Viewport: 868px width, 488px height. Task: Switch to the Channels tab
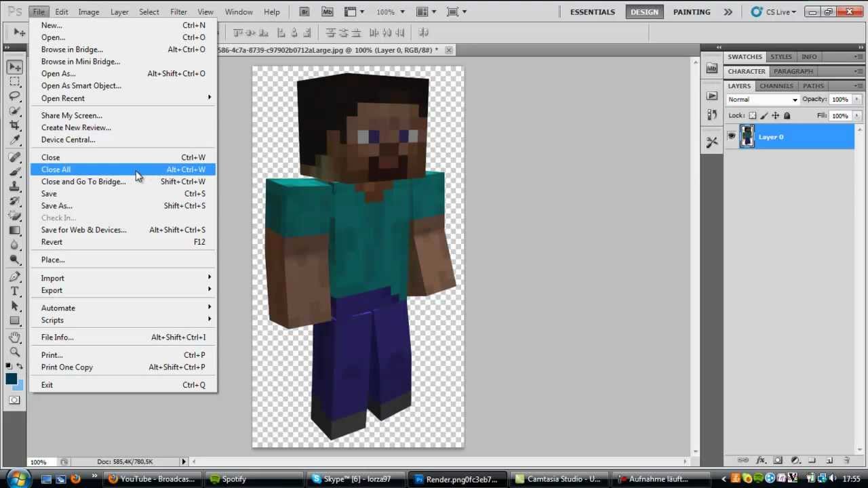coord(776,86)
